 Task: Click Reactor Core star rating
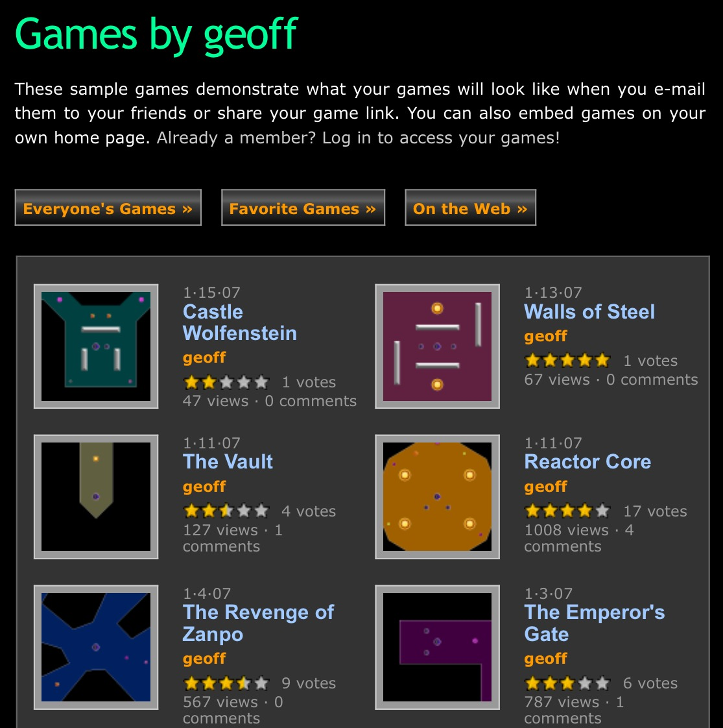pyautogui.click(x=567, y=511)
